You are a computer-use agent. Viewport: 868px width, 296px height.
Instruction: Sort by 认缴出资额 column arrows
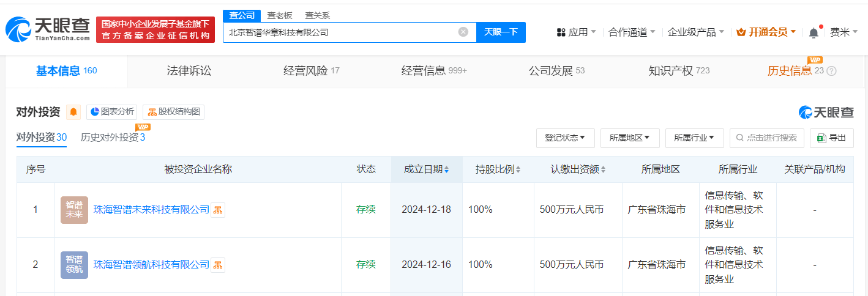[604, 169]
